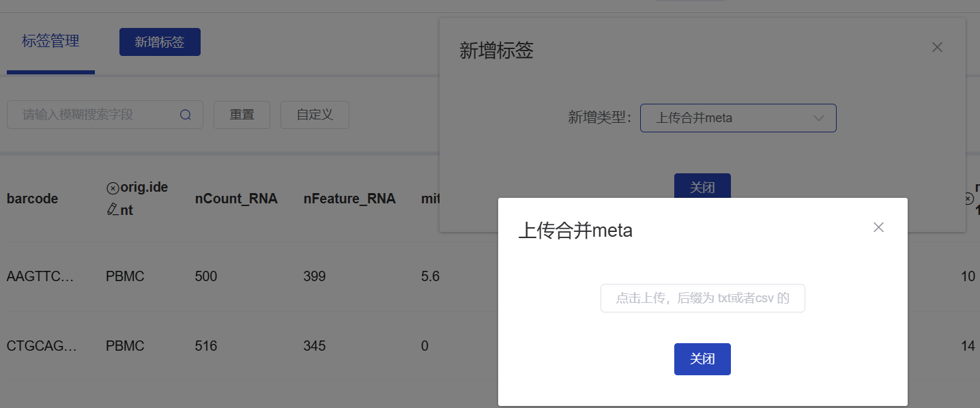Viewport: 980px width, 408px height.
Task: Close the 上传合并meta dialog with X
Action: pos(878,227)
